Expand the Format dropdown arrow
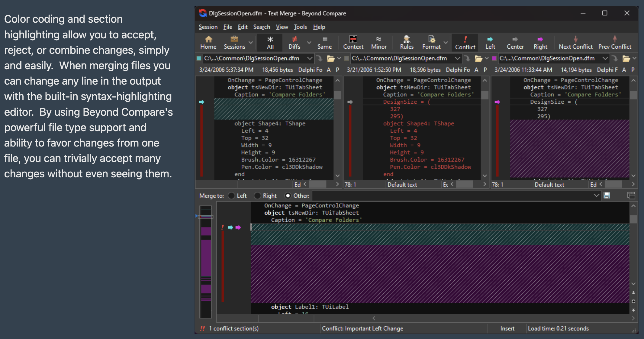644x339 pixels. click(446, 42)
